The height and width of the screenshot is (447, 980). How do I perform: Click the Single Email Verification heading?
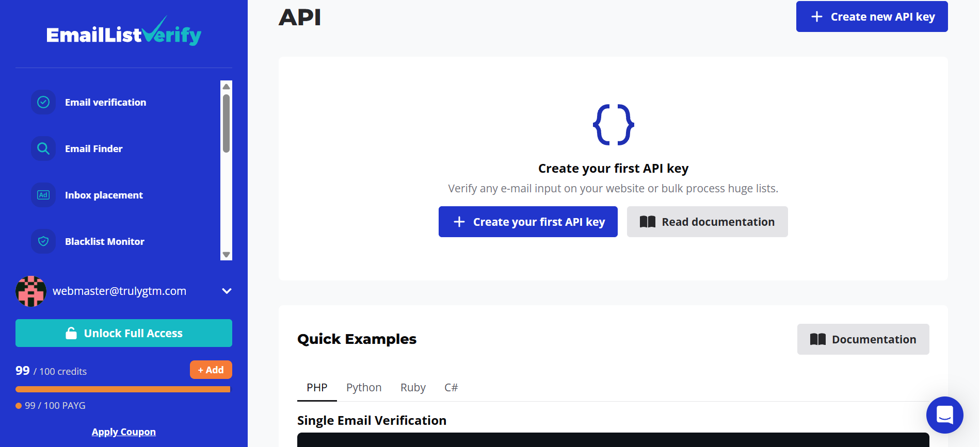372,421
